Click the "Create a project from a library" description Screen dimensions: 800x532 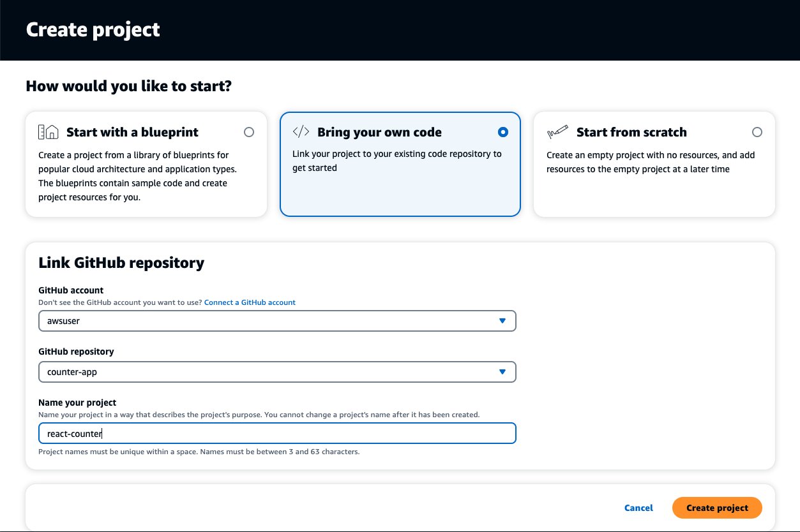137,176
